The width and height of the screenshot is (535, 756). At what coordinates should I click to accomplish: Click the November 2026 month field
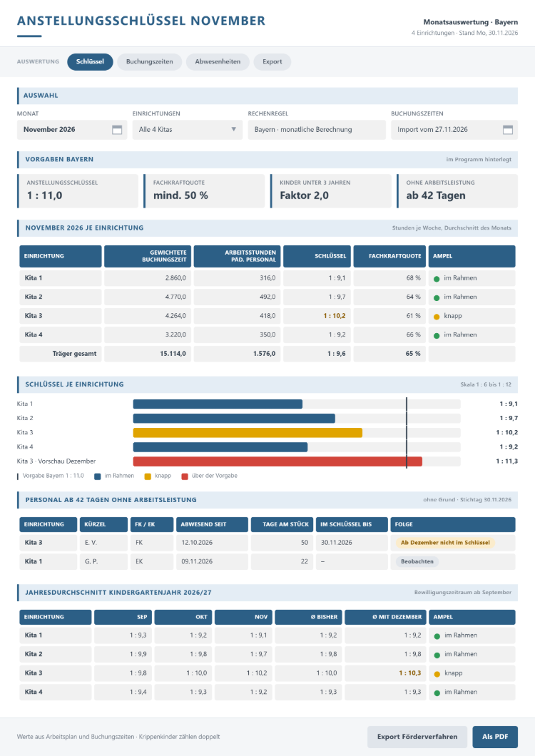click(x=72, y=130)
